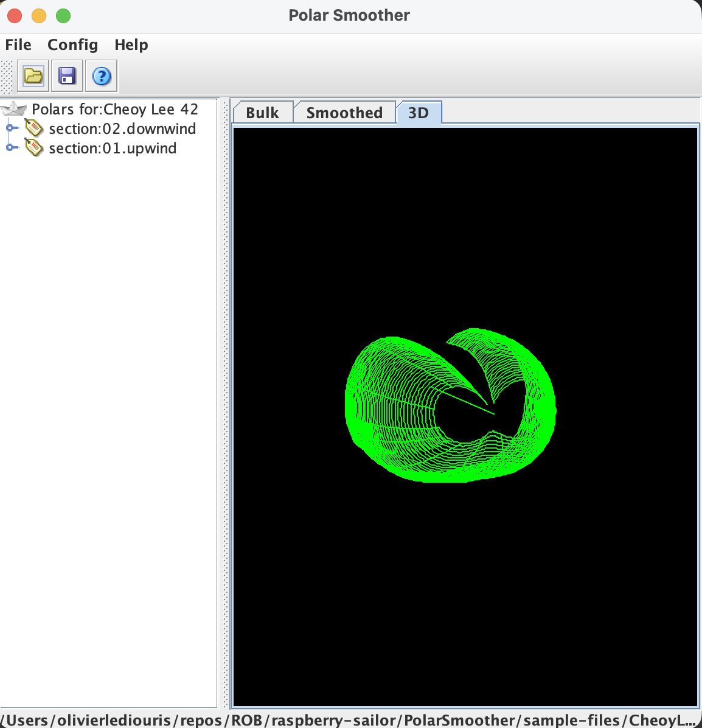Select the section:01.upwind label in tree

click(113, 148)
